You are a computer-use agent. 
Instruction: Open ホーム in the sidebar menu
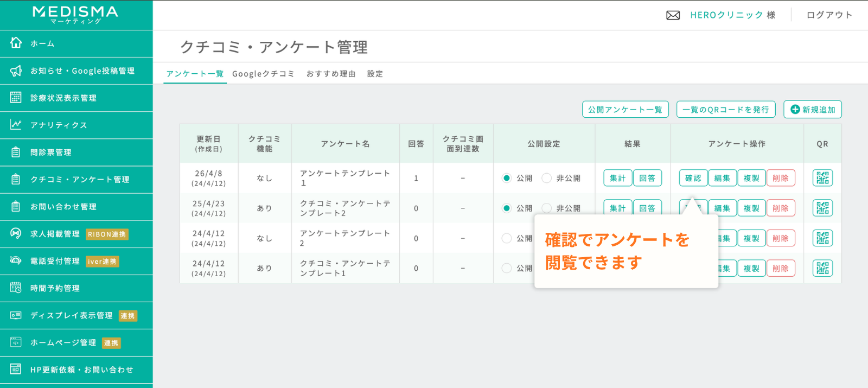tap(76, 43)
